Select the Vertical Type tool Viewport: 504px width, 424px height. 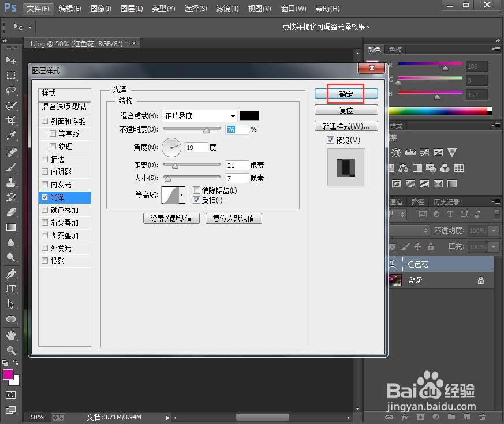(11, 289)
